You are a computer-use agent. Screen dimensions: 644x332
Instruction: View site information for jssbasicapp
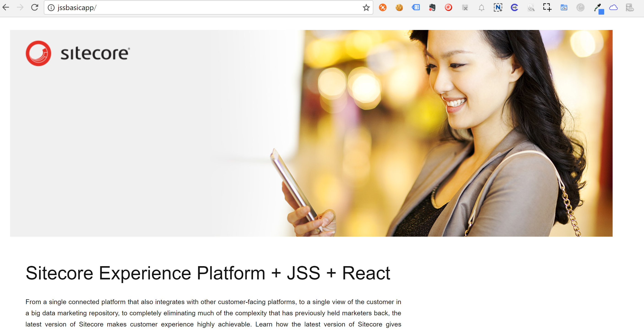51,8
